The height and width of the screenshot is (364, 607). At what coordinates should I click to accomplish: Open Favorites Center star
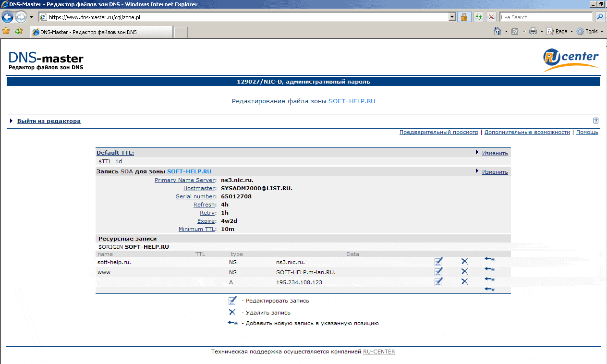(6, 31)
